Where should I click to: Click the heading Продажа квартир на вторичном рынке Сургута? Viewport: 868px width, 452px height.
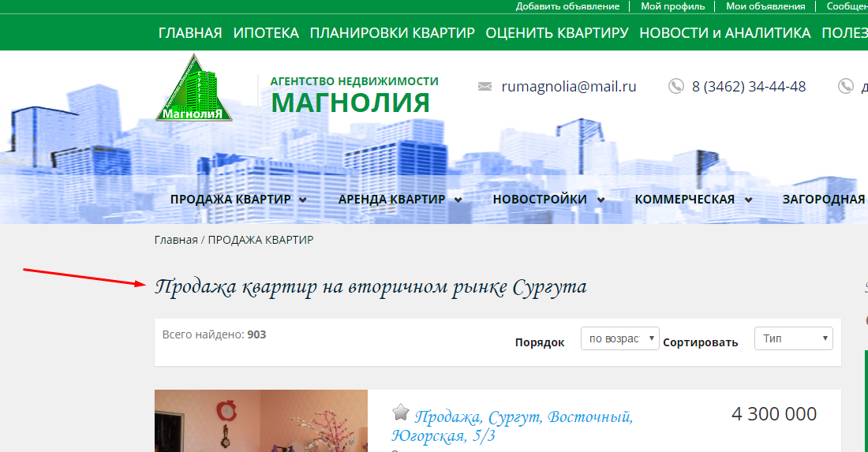pos(370,287)
